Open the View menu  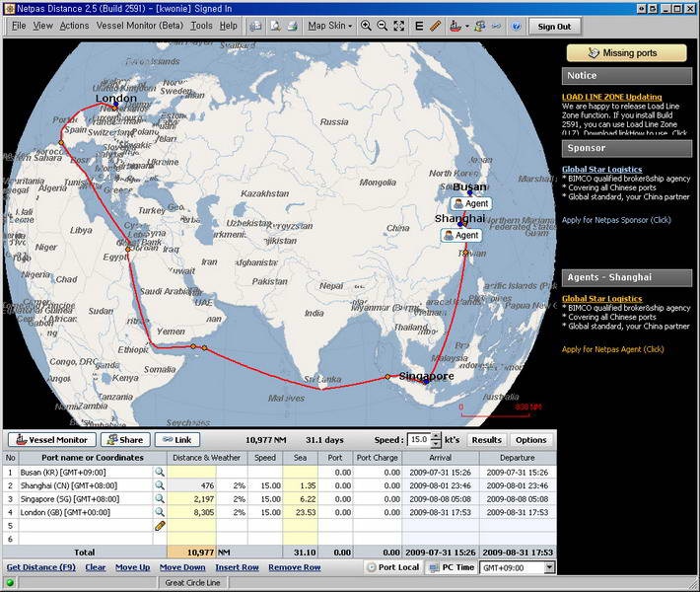point(42,26)
